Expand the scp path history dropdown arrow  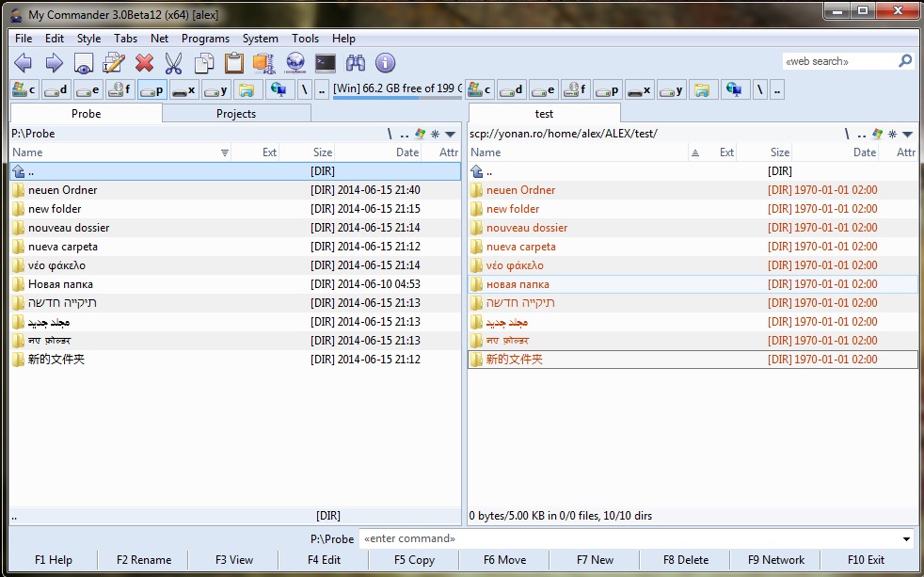pyautogui.click(x=907, y=134)
